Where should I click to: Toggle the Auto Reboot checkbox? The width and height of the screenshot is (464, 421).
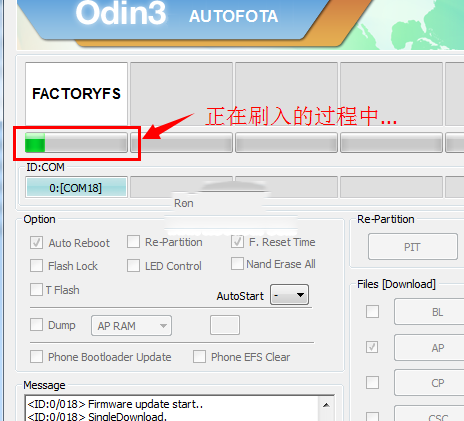click(36, 243)
